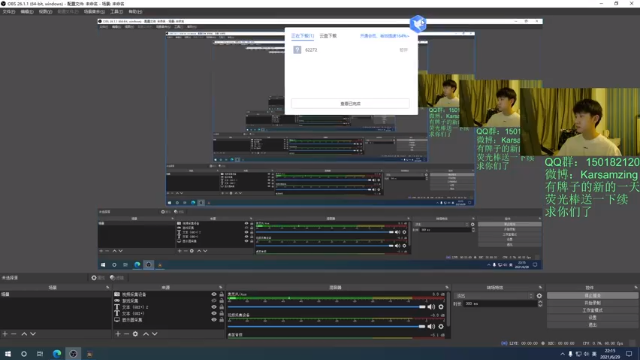The height and width of the screenshot is (360, 640).
Task: Open the Help menu (帮助)
Action: click(135, 12)
